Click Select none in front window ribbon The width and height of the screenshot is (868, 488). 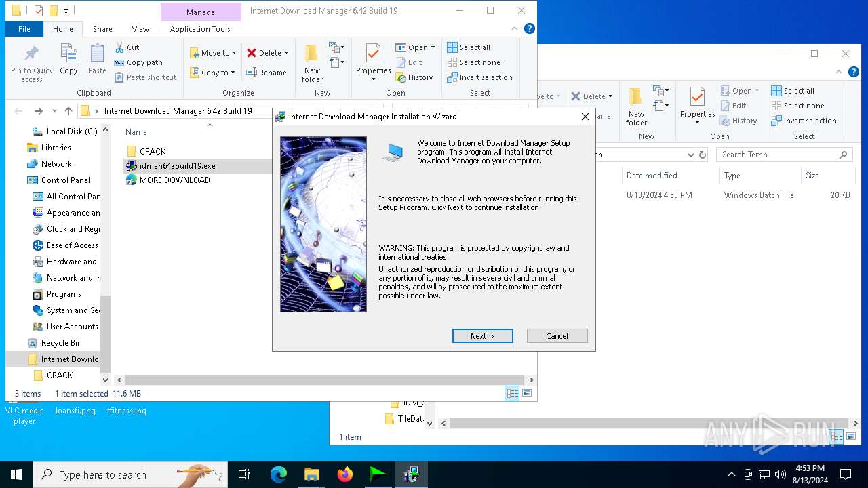pyautogui.click(x=473, y=62)
